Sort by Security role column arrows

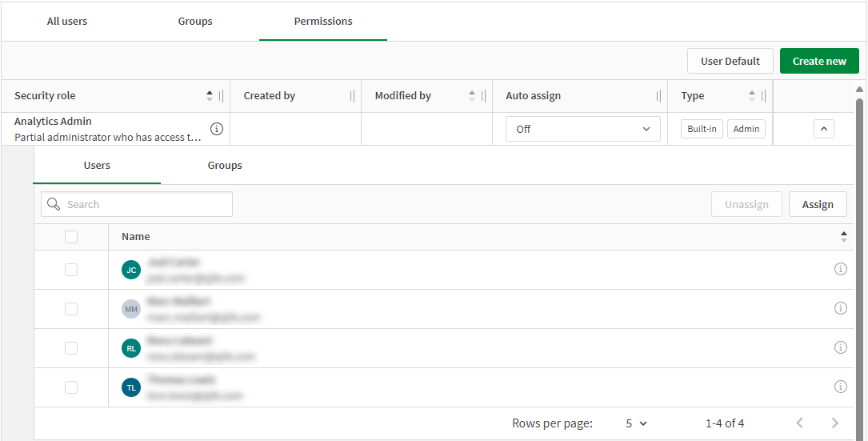coord(210,96)
